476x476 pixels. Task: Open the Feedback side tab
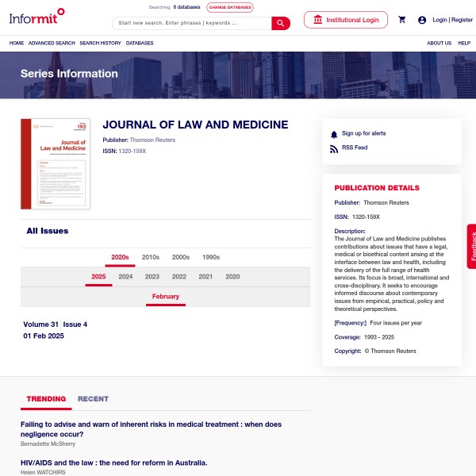pos(471,246)
